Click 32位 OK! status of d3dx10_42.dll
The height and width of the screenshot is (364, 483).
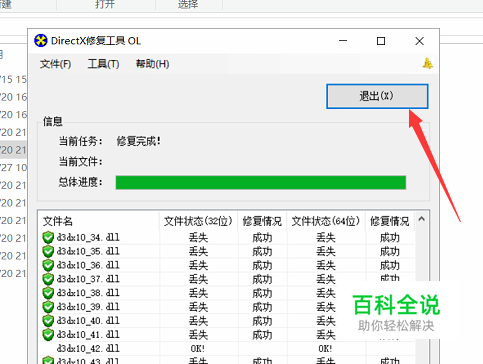pos(198,349)
